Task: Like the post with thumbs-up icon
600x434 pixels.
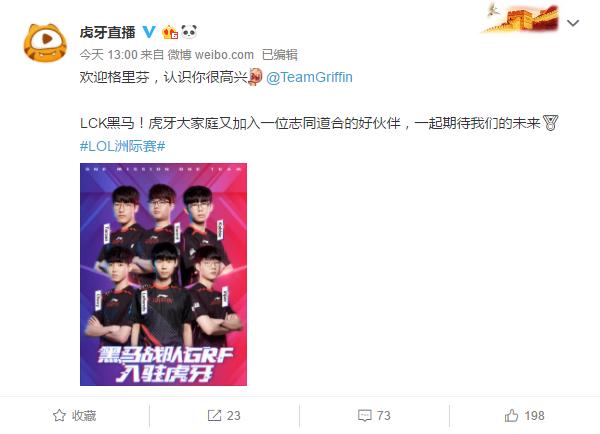Action: 512,416
